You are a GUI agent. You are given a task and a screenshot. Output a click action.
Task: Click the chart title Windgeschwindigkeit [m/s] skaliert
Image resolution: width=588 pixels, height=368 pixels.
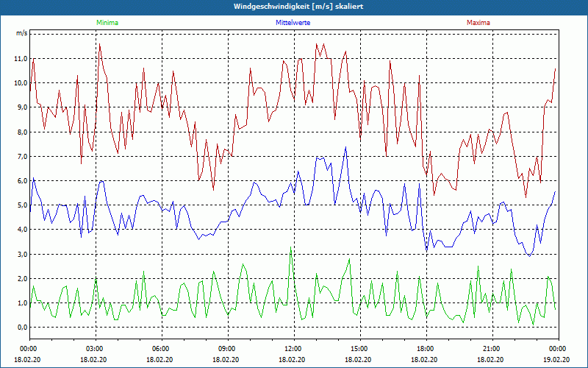(298, 7)
